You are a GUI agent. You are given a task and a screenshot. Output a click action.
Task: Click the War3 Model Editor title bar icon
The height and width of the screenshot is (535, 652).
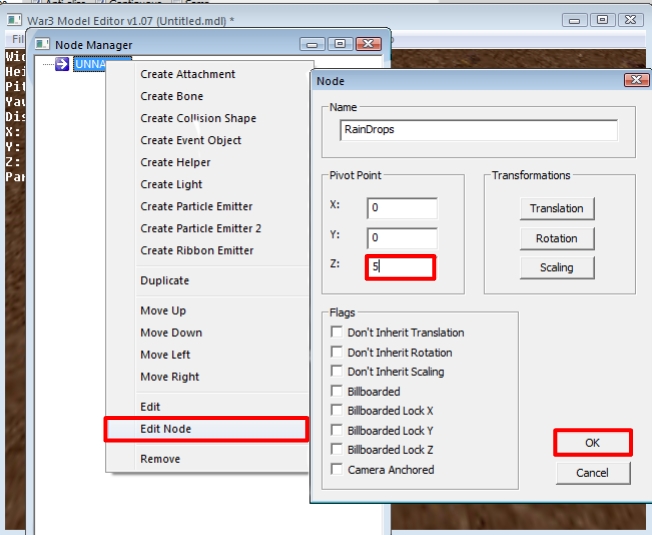pyautogui.click(x=14, y=20)
